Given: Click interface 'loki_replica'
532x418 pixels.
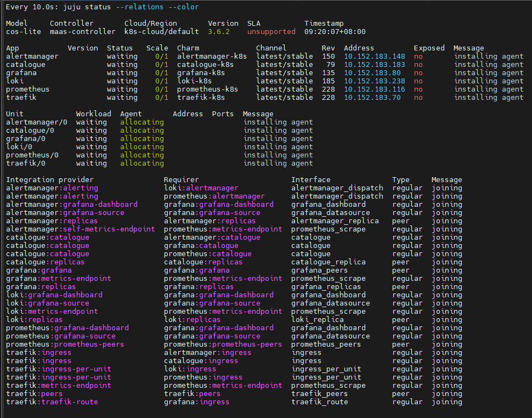Looking at the screenshot, I should coord(317,320).
